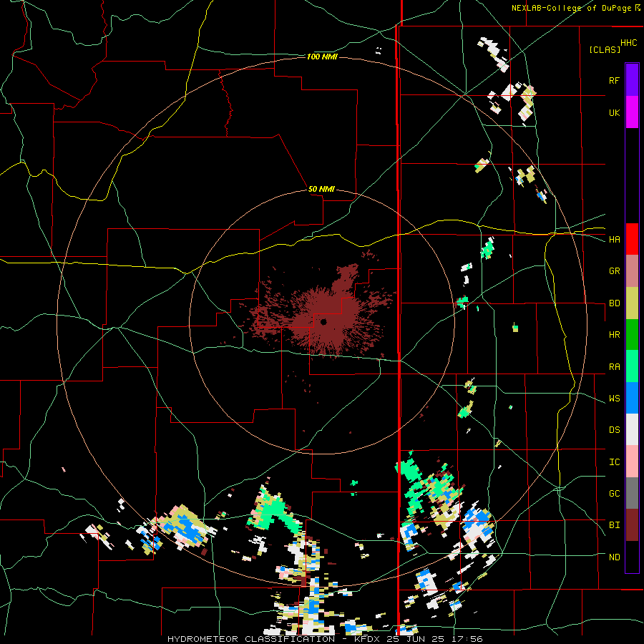
Task: Select the "RA" legend label
Action: [x=615, y=366]
